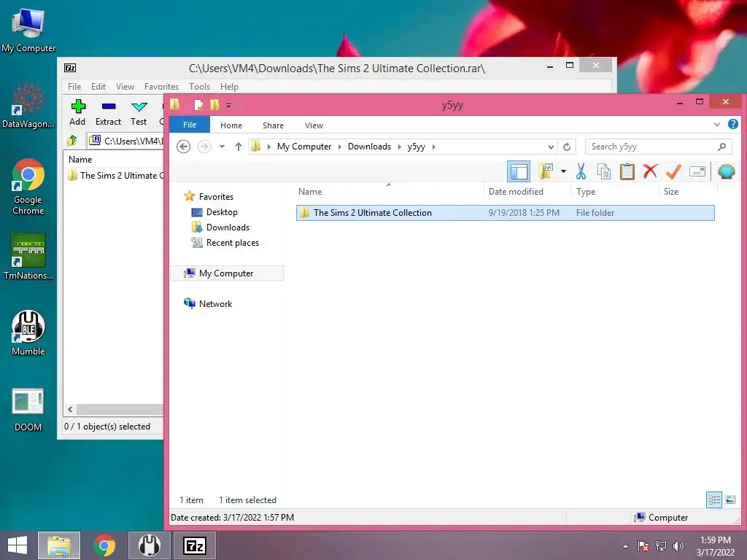The width and height of the screenshot is (747, 560).
Task: Toggle the preview pane layout button in the Explorer toolbar
Action: [519, 171]
